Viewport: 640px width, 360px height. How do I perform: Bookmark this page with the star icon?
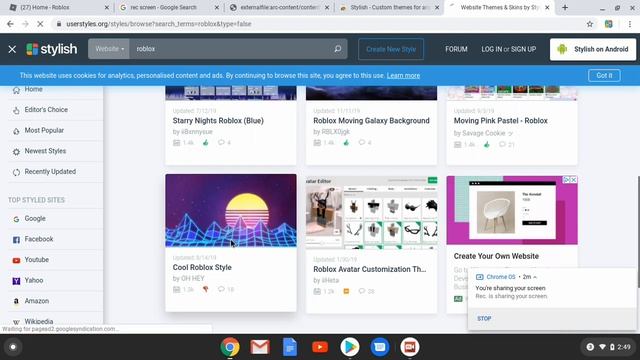(x=590, y=24)
